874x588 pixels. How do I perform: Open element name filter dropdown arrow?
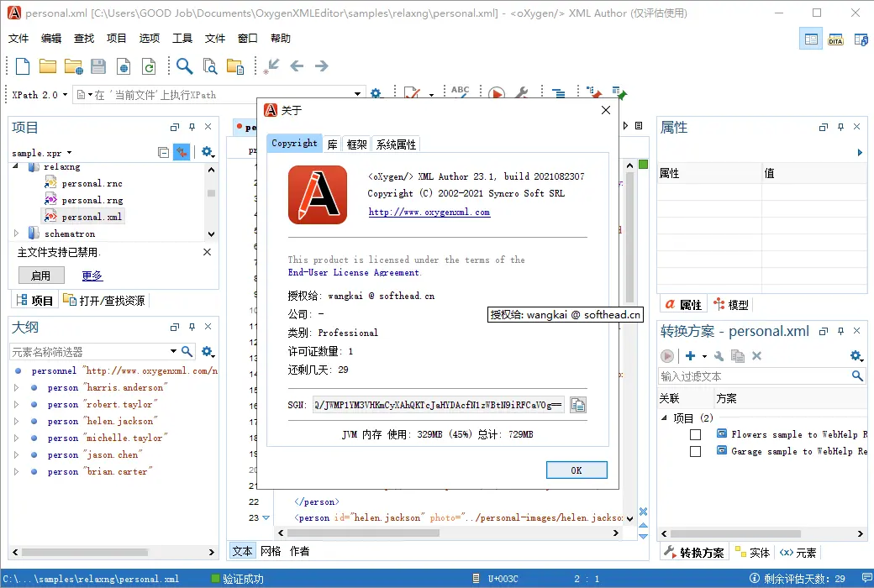(173, 351)
